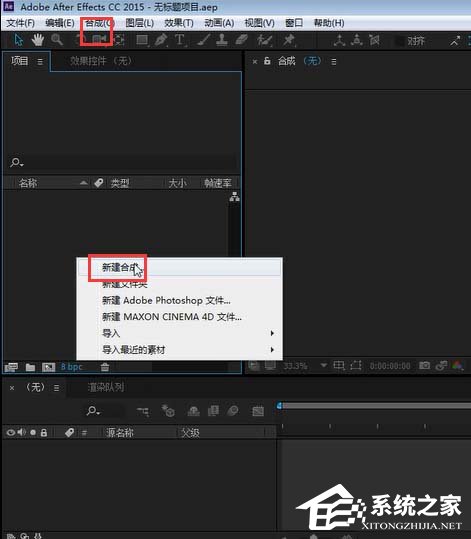This screenshot has width=471, height=539.
Task: Choose the World Axis mode icon
Action: tap(357, 40)
